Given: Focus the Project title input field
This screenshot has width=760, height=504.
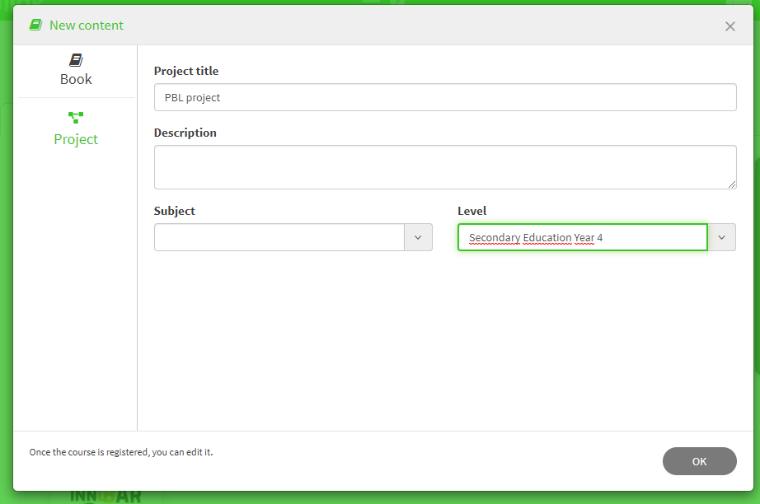Looking at the screenshot, I should pos(445,97).
